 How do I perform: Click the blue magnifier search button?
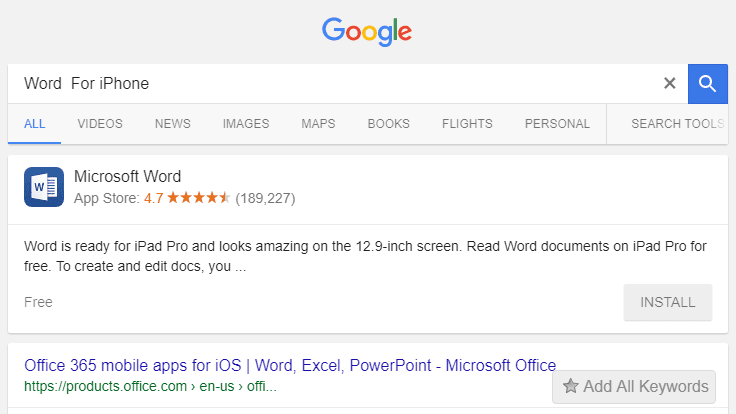[x=708, y=83]
